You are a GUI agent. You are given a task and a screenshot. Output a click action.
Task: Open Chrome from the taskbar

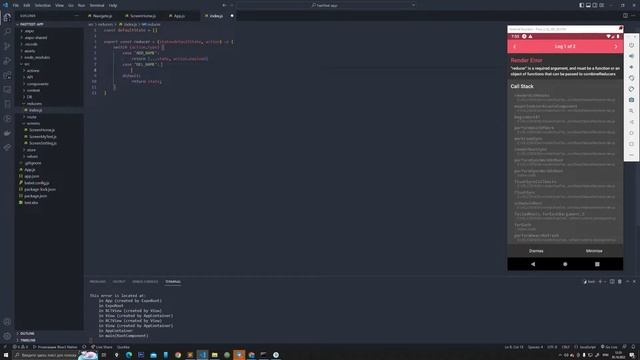(178, 355)
